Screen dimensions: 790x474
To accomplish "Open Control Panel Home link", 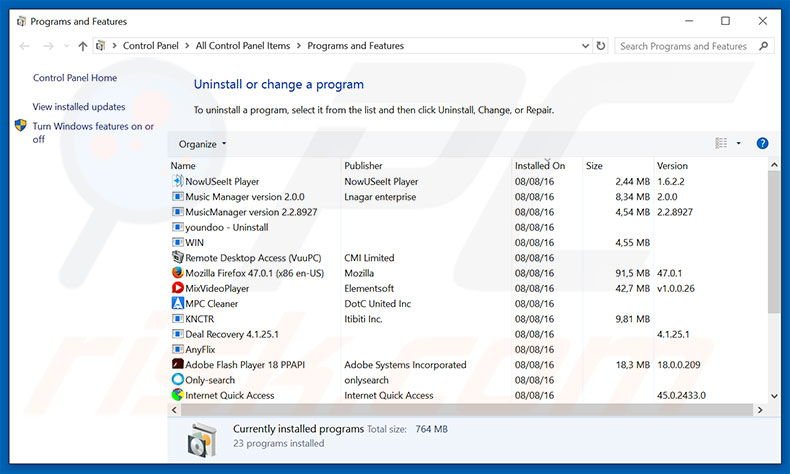I will coord(75,78).
